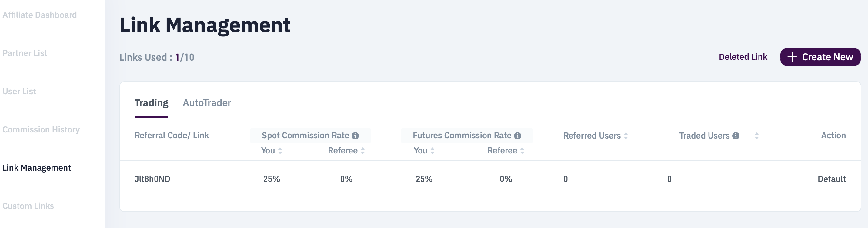Click Traded Users info icon

click(x=736, y=136)
